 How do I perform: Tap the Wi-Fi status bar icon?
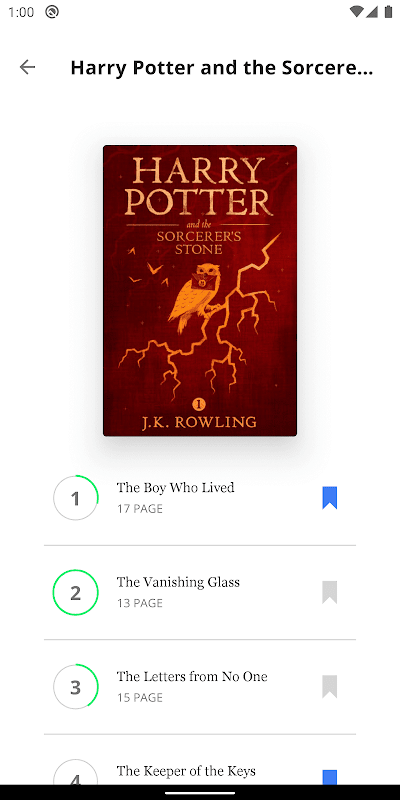[x=357, y=12]
